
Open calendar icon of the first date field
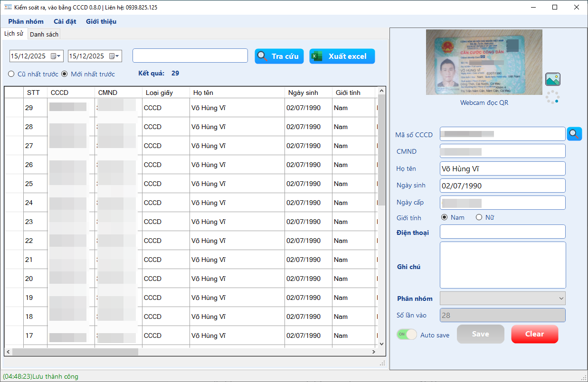tap(53, 56)
